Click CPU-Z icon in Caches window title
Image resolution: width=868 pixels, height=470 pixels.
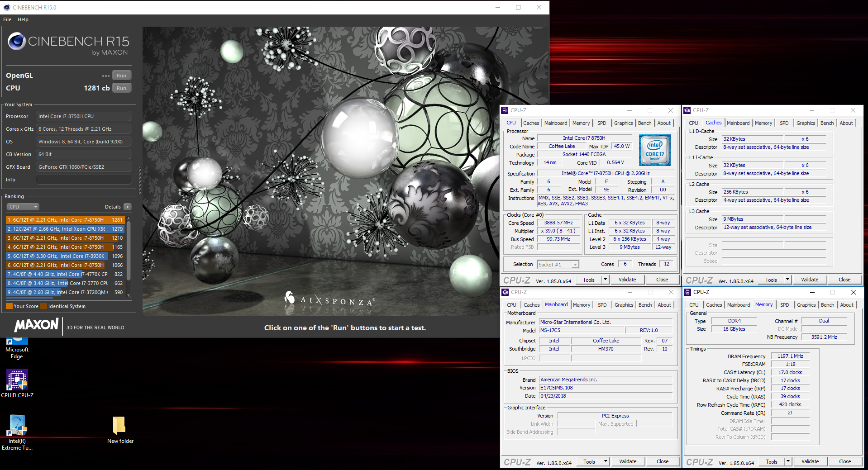687,110
